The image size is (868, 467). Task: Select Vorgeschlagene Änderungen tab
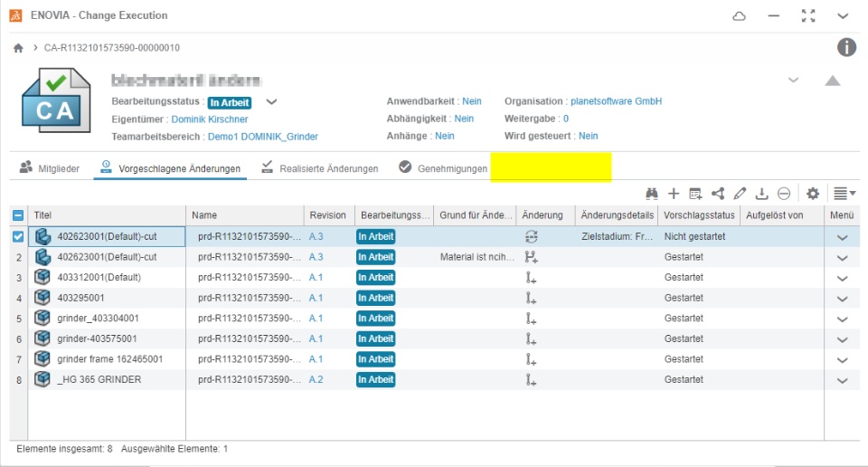(x=170, y=167)
